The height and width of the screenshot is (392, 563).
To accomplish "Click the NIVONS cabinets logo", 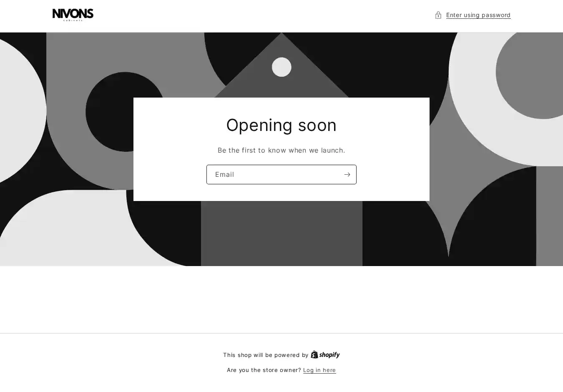I will pyautogui.click(x=73, y=15).
